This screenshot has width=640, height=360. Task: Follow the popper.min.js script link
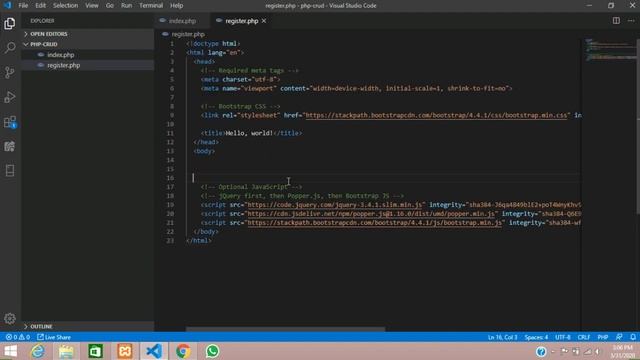click(x=371, y=213)
